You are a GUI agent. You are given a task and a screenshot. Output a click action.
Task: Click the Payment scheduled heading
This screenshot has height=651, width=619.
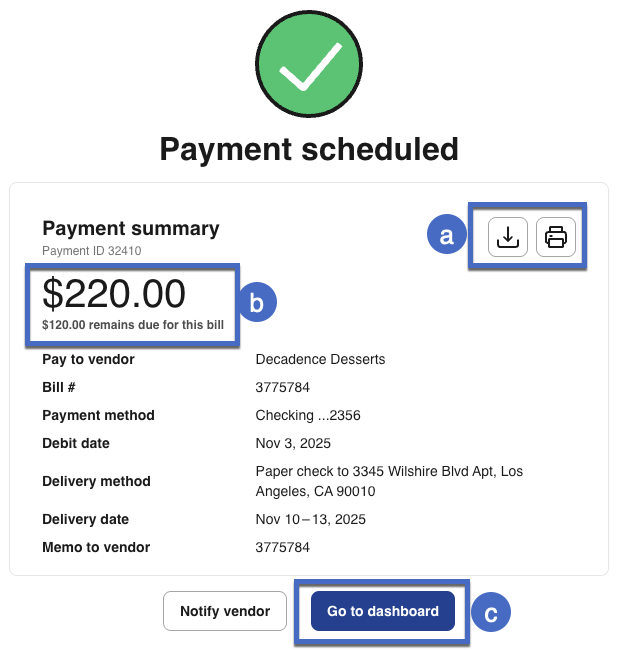(x=309, y=149)
